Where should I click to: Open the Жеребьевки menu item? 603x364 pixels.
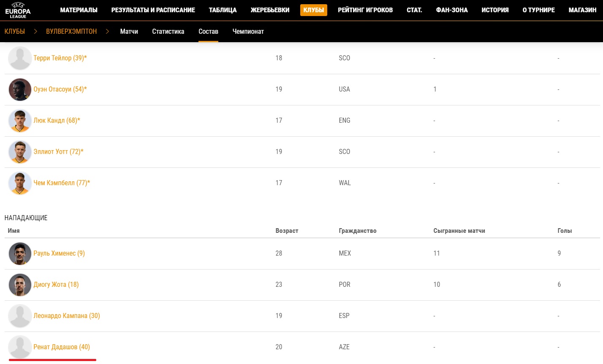270,10
